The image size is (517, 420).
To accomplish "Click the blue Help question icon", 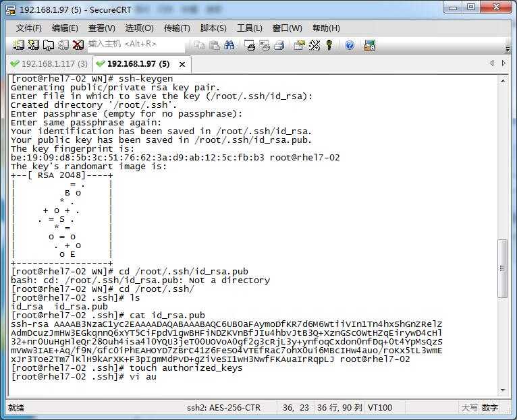I will point(350,44).
